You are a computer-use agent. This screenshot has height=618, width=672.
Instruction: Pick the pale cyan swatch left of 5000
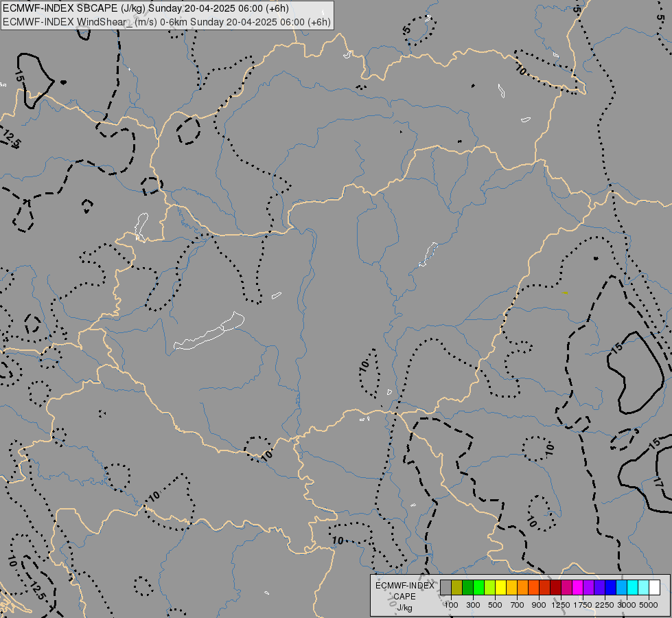click(643, 587)
